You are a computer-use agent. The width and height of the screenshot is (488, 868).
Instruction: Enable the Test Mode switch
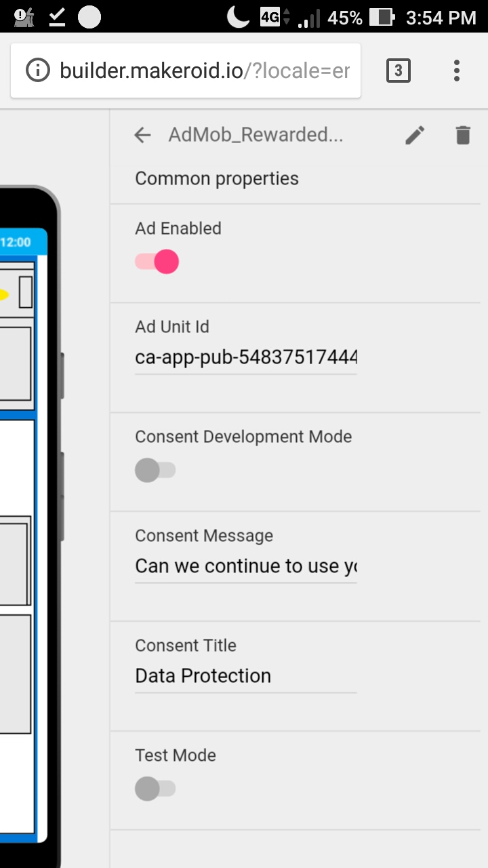(x=155, y=789)
